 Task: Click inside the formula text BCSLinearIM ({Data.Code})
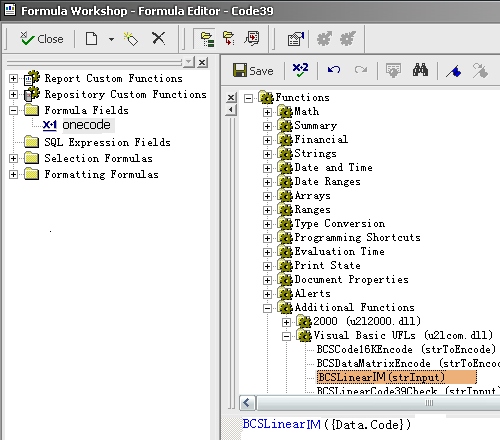[x=327, y=425]
